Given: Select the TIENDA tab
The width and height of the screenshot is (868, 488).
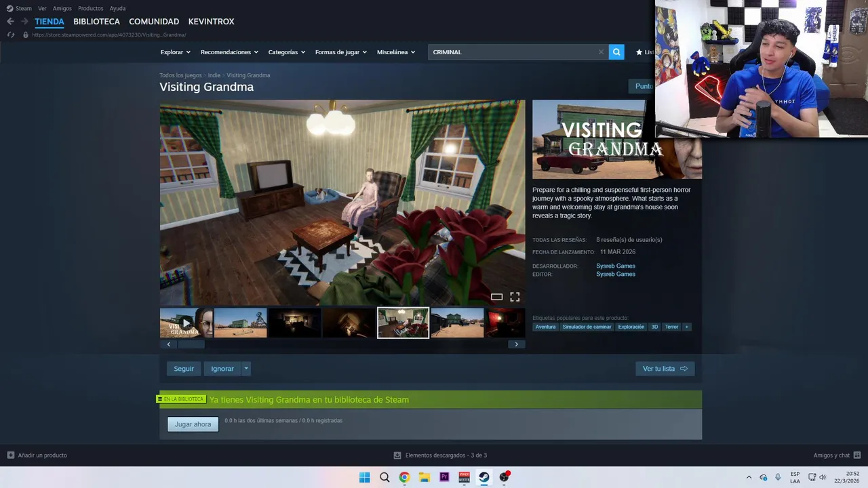Looking at the screenshot, I should click(x=50, y=22).
